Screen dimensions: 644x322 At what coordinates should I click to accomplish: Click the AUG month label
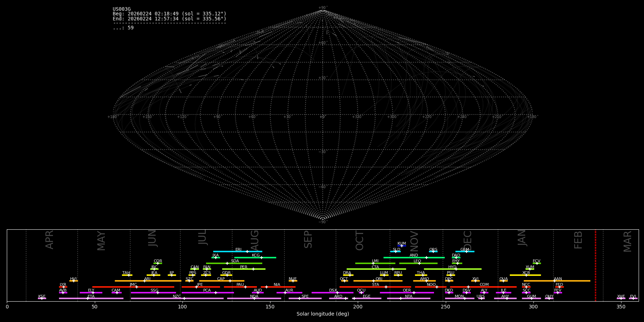point(254,240)
